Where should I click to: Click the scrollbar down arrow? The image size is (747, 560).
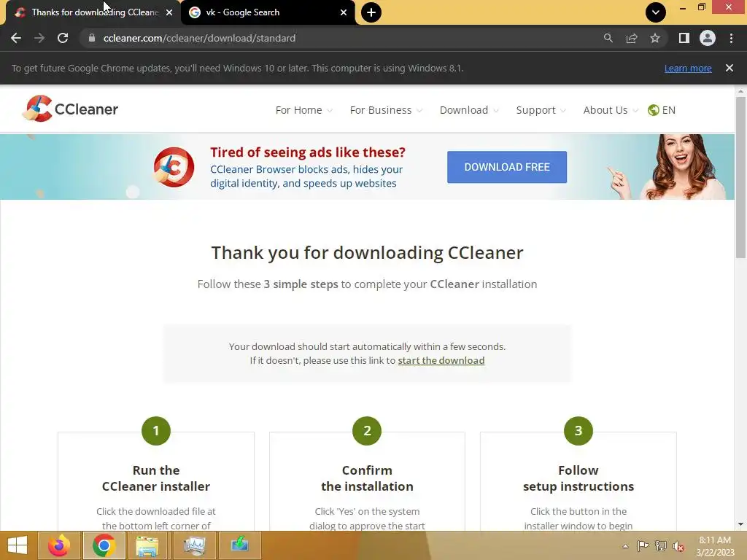click(740, 524)
